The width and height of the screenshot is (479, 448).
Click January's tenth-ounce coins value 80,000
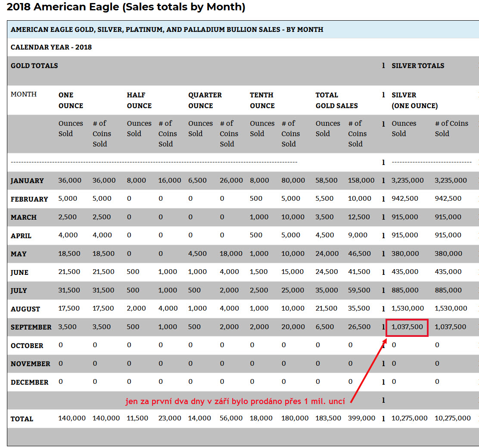coord(293,180)
